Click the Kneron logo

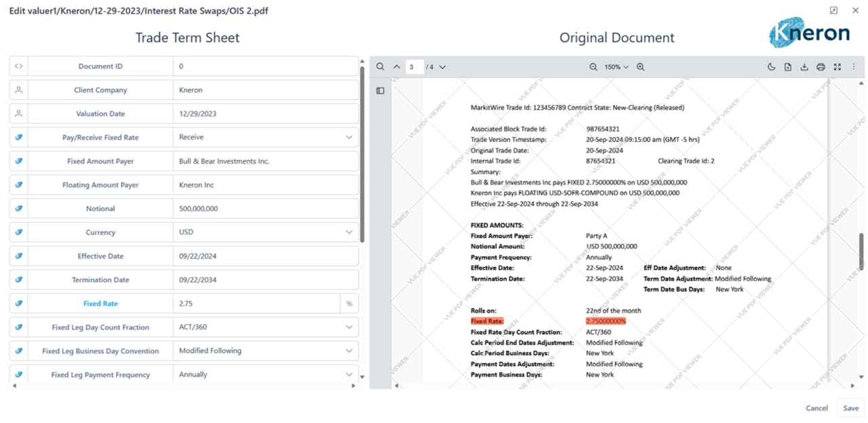click(808, 32)
